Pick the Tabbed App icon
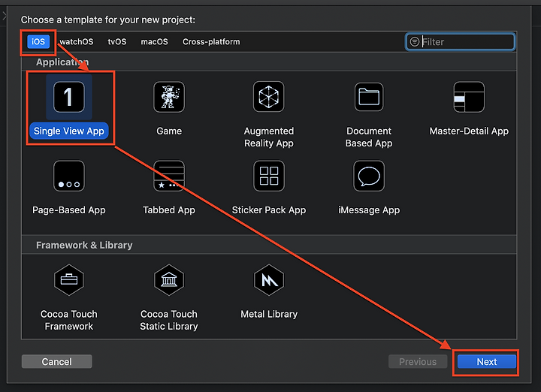 pyautogui.click(x=169, y=176)
